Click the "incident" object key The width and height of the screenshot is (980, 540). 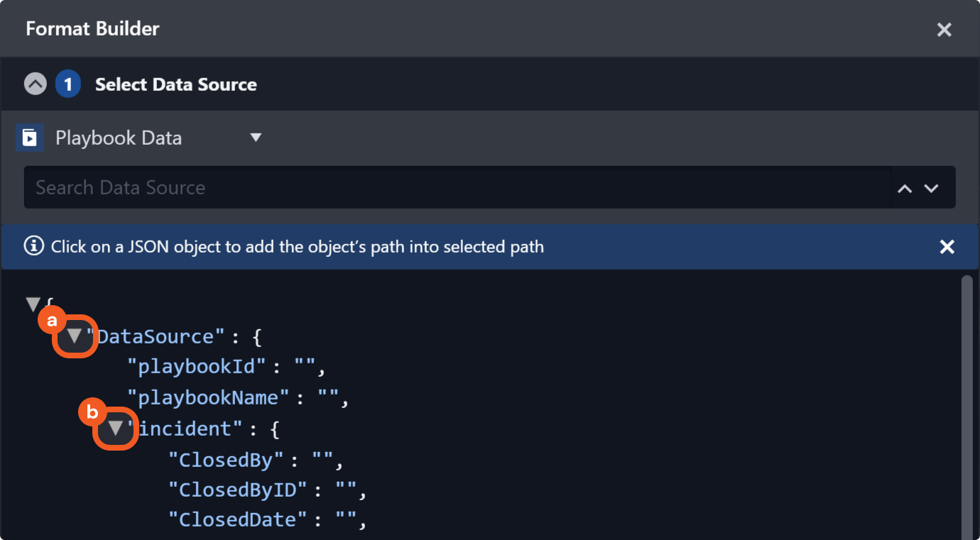pos(185,429)
